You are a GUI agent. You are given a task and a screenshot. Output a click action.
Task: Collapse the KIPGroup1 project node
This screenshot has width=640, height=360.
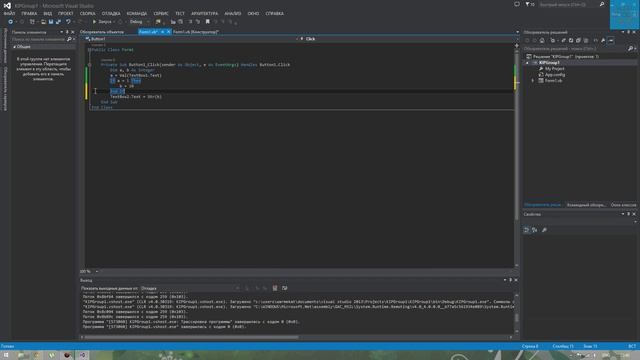pos(527,63)
